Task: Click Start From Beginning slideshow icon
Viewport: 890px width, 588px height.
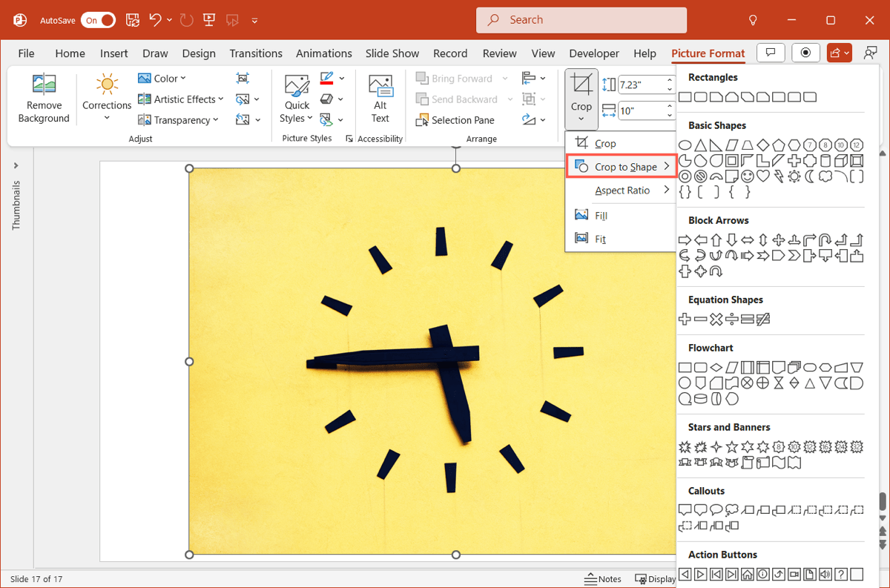Action: point(209,20)
